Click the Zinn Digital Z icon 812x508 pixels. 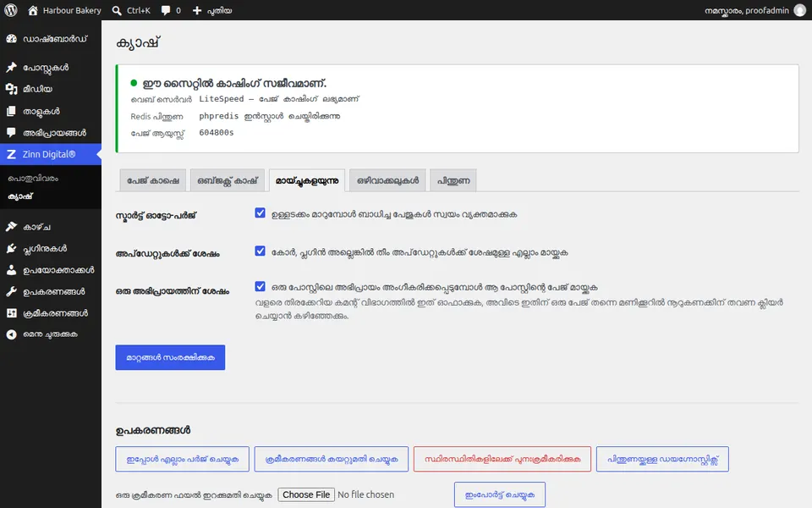[11, 154]
